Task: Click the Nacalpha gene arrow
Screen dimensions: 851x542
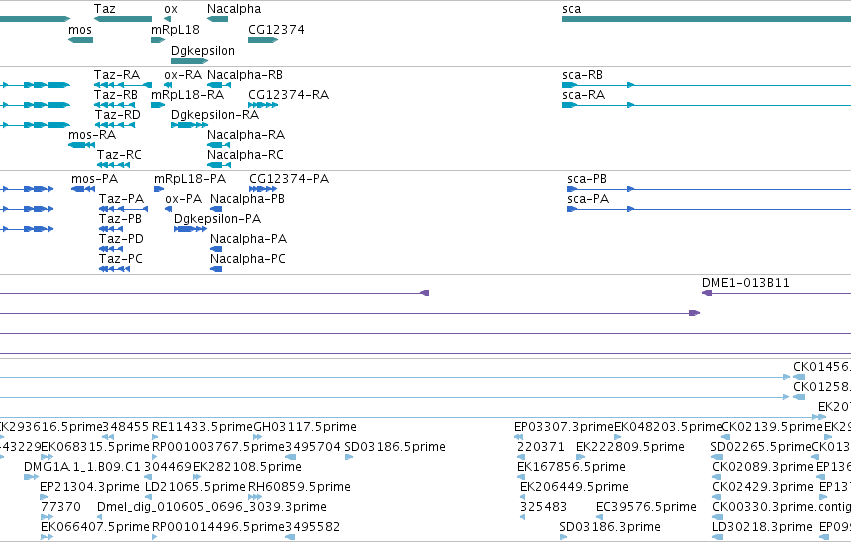Action: point(218,19)
